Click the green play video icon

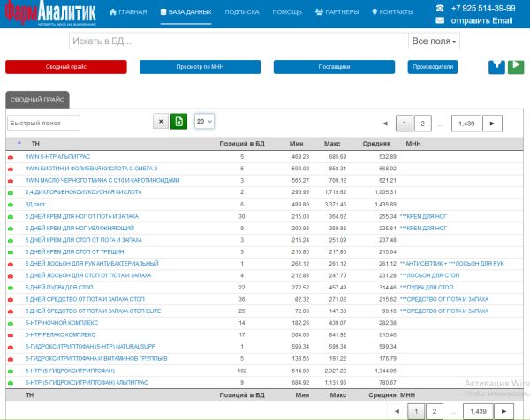(x=516, y=67)
